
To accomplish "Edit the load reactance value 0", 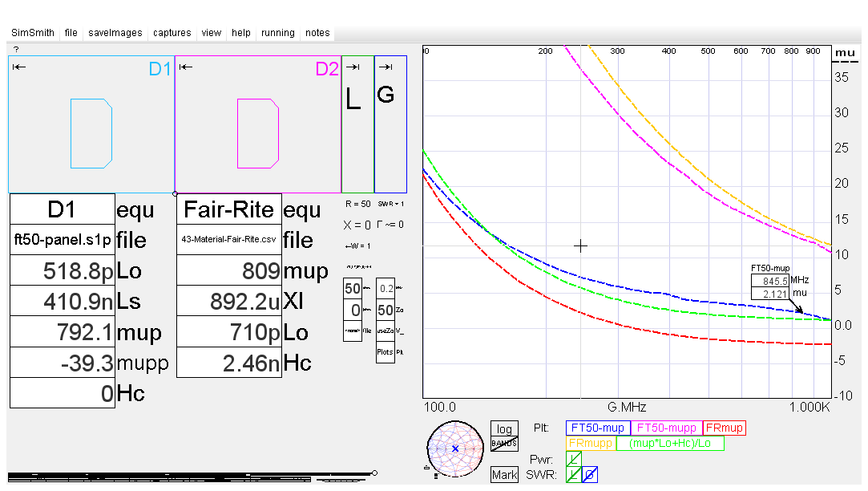I will [x=353, y=310].
